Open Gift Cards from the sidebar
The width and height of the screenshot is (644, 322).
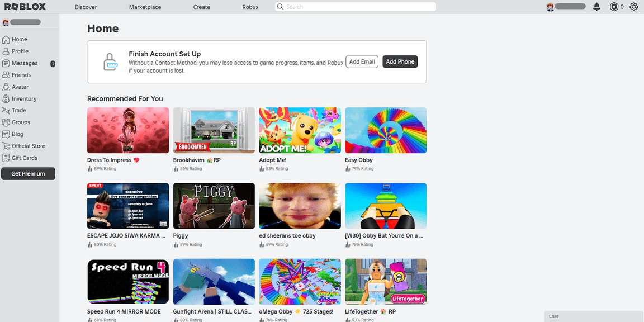pyautogui.click(x=24, y=158)
